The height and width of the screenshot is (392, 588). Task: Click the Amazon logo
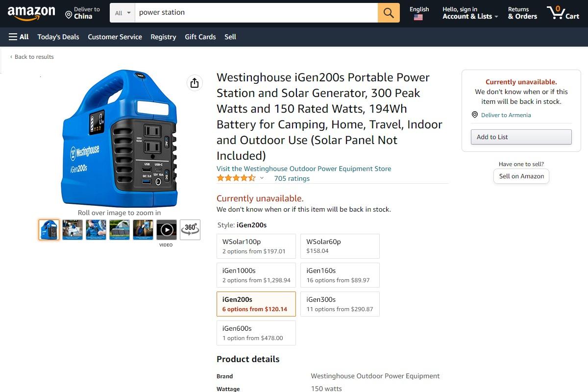pyautogui.click(x=31, y=13)
